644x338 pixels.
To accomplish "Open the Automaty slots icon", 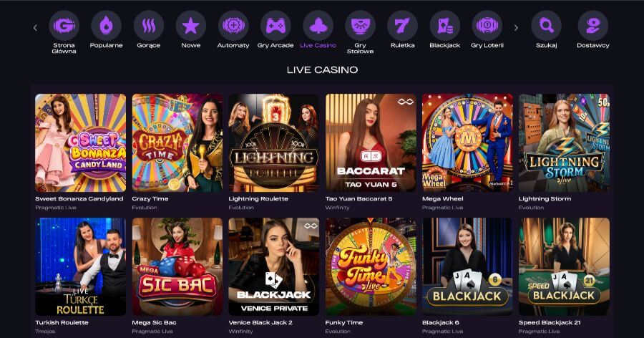I will coord(233,26).
